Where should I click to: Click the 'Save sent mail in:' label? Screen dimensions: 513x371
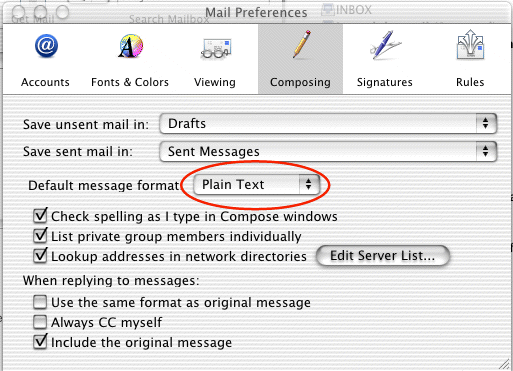click(78, 152)
